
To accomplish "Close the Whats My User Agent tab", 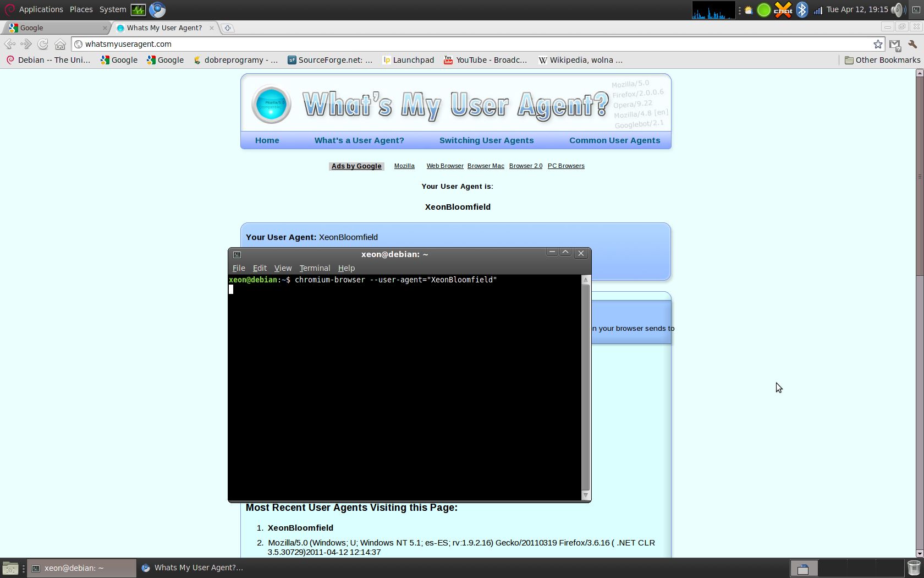I will click(x=212, y=28).
